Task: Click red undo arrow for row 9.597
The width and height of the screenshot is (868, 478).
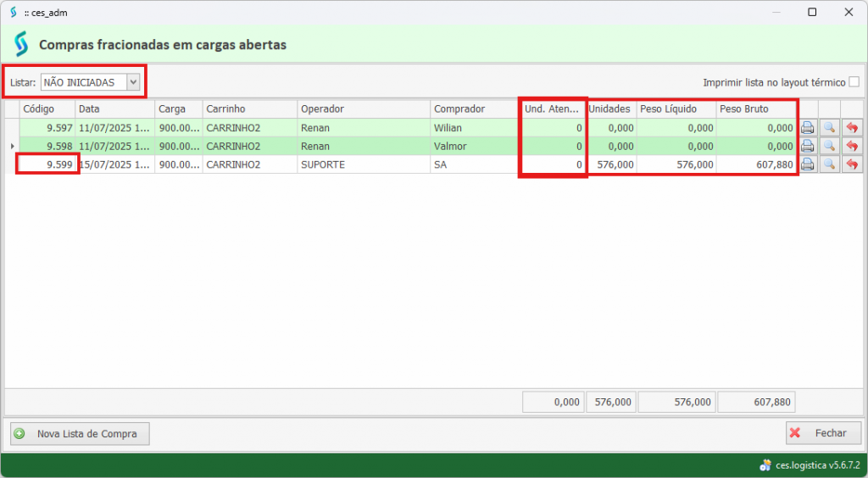Action: (852, 128)
